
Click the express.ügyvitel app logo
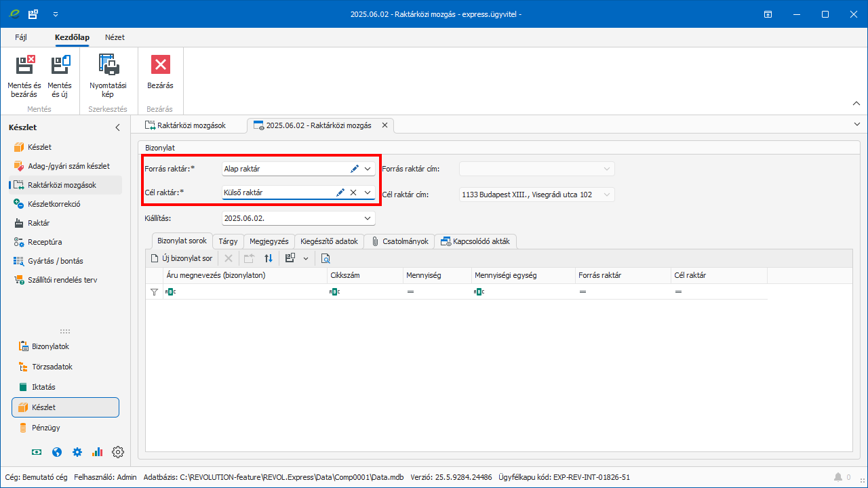[14, 14]
